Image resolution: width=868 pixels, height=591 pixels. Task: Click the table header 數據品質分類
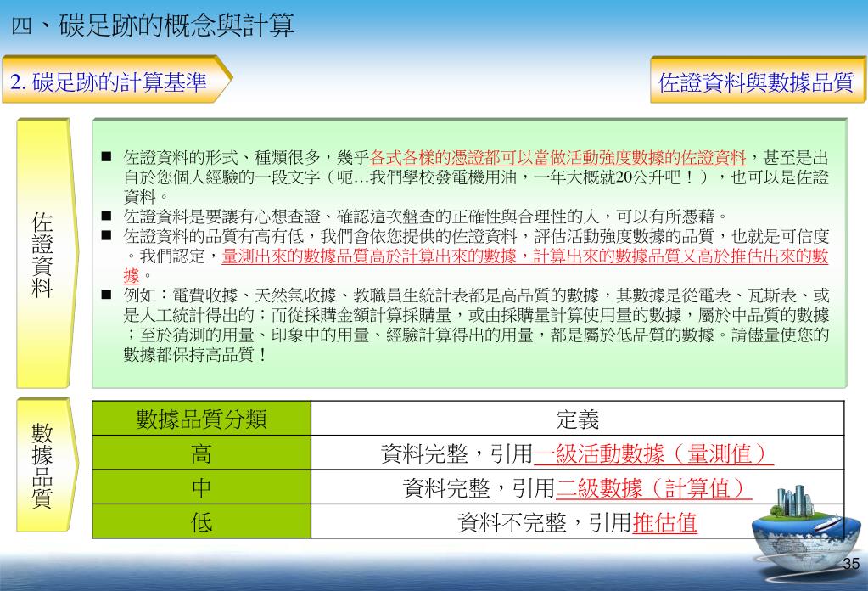point(201,419)
